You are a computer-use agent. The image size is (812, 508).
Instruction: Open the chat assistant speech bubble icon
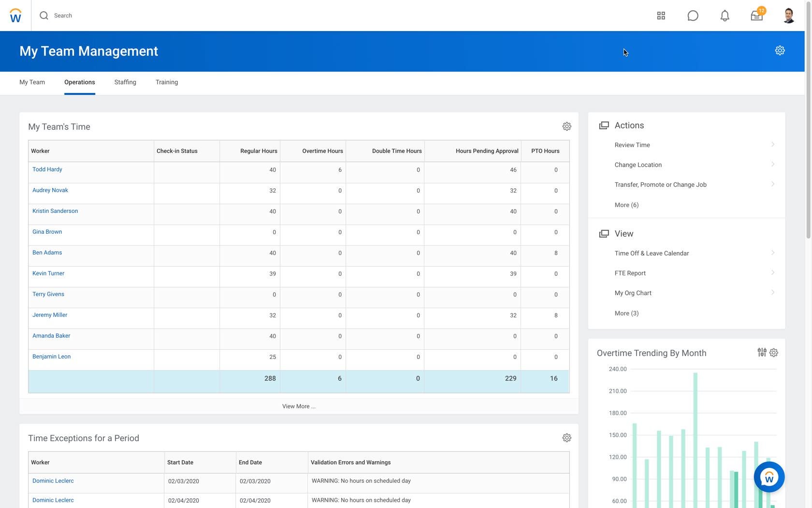[x=693, y=15]
